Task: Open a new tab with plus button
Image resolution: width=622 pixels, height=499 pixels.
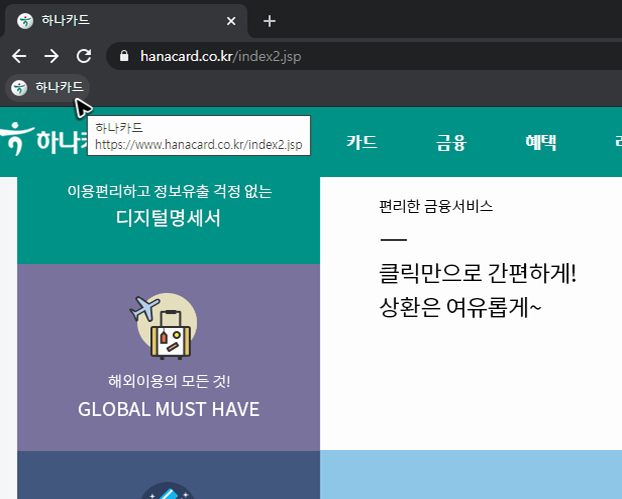Action: tap(269, 21)
